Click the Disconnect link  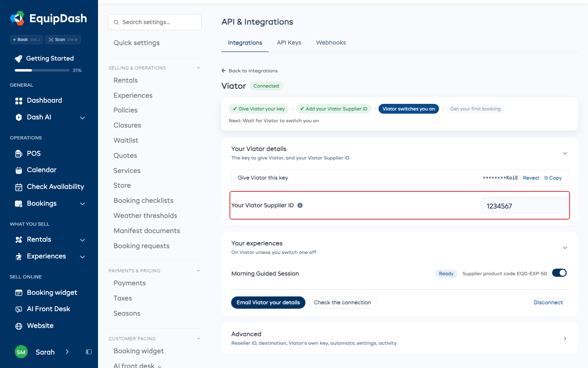[x=548, y=303]
